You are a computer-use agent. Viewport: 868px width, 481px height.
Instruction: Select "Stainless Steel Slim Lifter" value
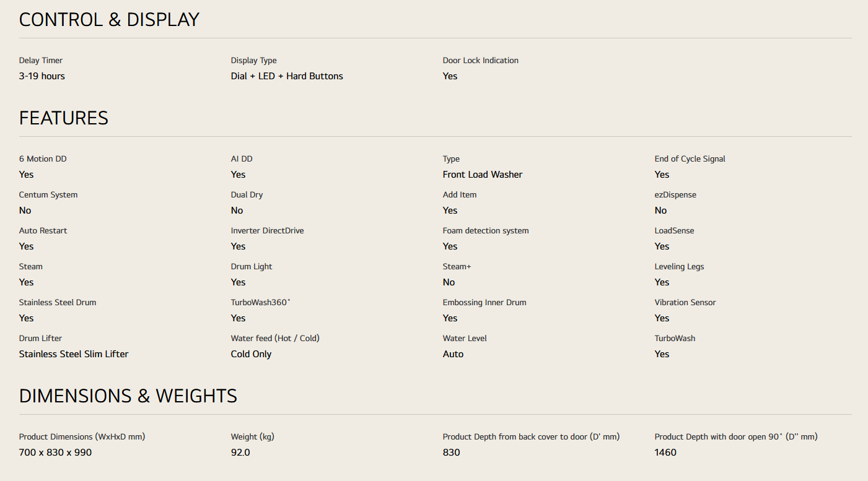click(x=74, y=354)
